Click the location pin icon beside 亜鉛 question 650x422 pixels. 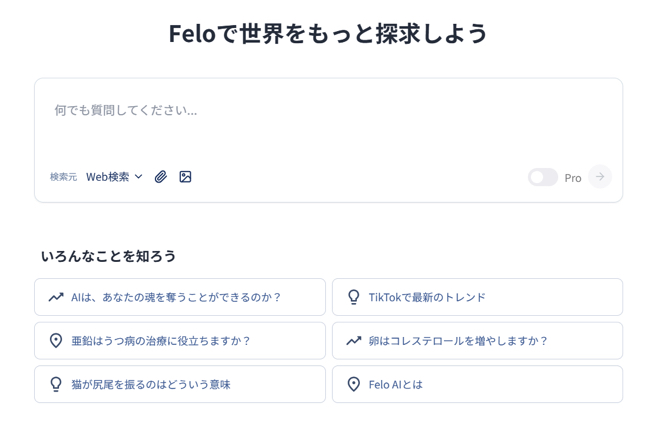[56, 341]
